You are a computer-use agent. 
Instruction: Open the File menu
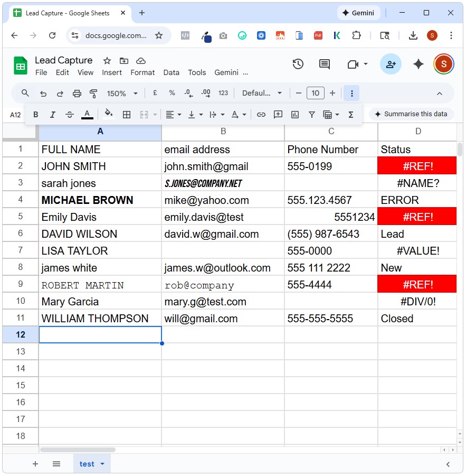[41, 72]
